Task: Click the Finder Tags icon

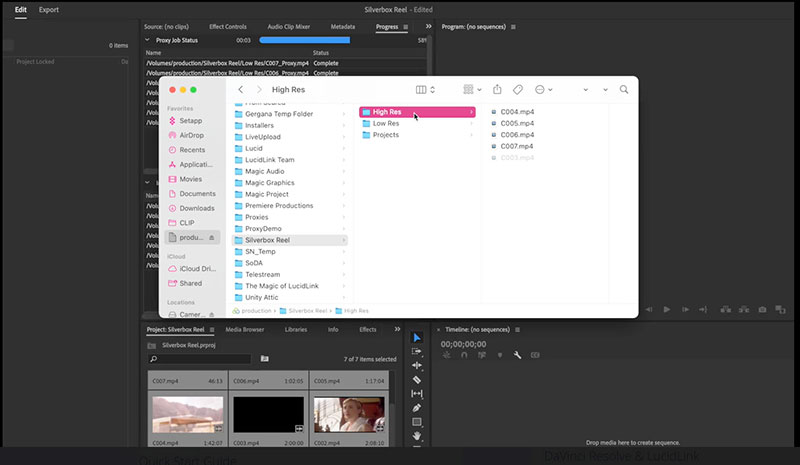Action: [x=518, y=89]
